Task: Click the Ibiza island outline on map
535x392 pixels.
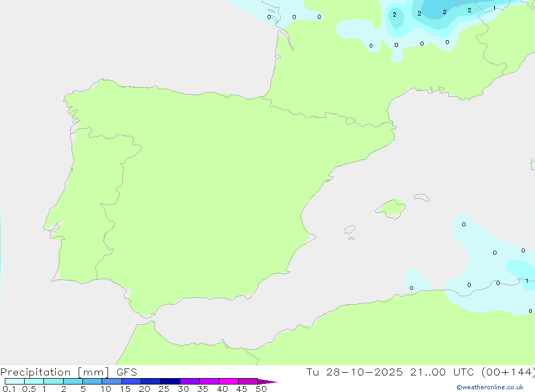Action: tap(349, 229)
